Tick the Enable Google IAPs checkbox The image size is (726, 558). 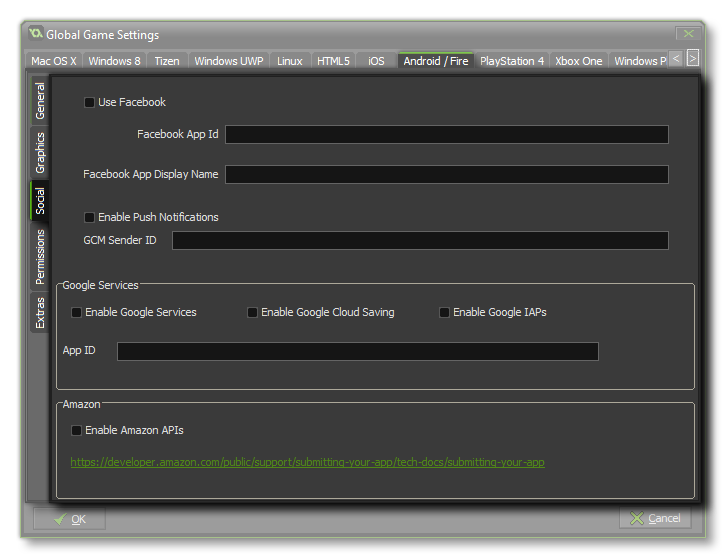445,312
